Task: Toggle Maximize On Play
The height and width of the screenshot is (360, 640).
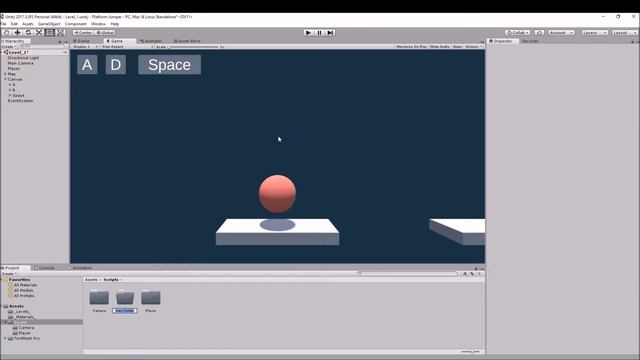Action: click(411, 47)
